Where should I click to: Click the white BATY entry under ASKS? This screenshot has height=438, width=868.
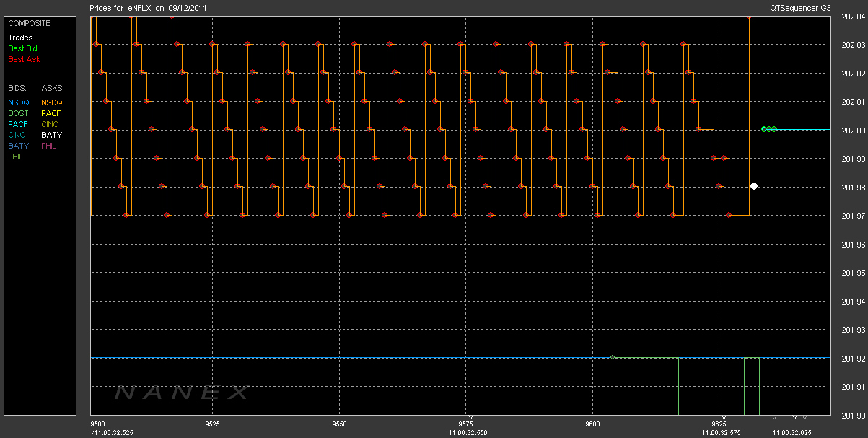(52, 135)
